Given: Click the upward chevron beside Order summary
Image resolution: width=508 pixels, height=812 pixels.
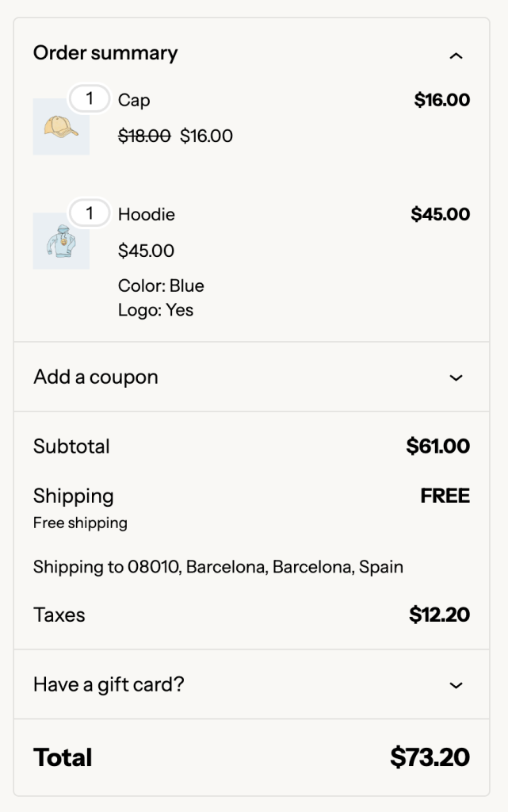Looking at the screenshot, I should (456, 55).
